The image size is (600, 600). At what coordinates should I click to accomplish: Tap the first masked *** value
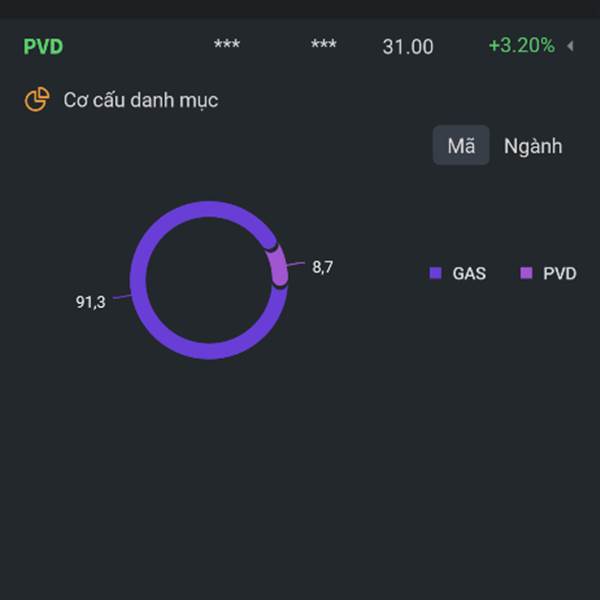[227, 47]
